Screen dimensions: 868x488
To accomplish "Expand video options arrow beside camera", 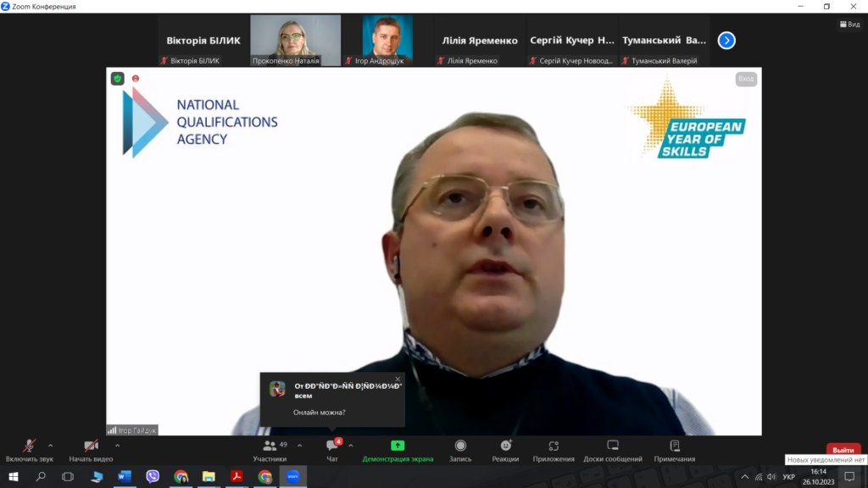I will pos(117,445).
